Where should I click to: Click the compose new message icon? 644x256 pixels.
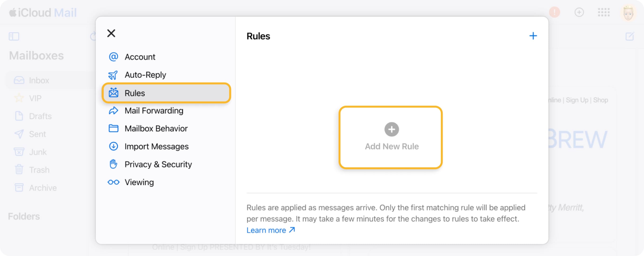click(x=630, y=36)
